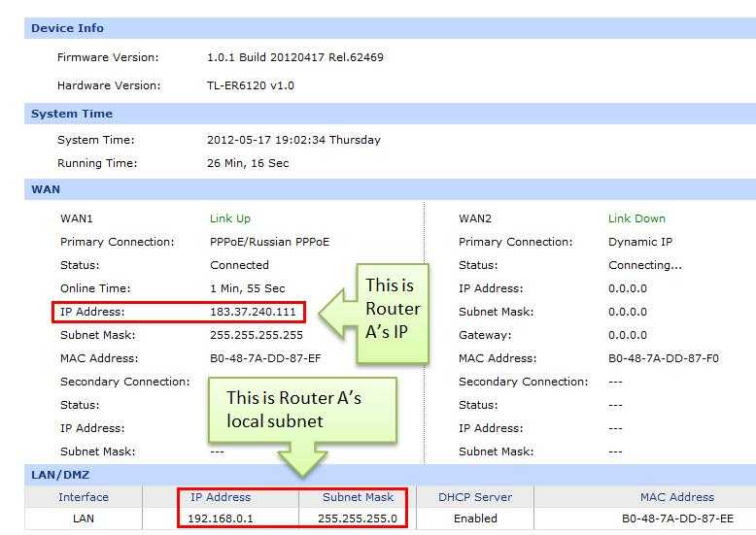This screenshot has height=535, width=756.
Task: Click the WAN2 Gateway label
Action: [x=485, y=335]
